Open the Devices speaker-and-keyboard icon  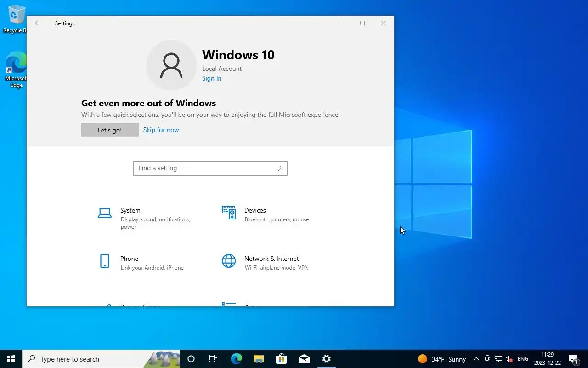(x=229, y=213)
